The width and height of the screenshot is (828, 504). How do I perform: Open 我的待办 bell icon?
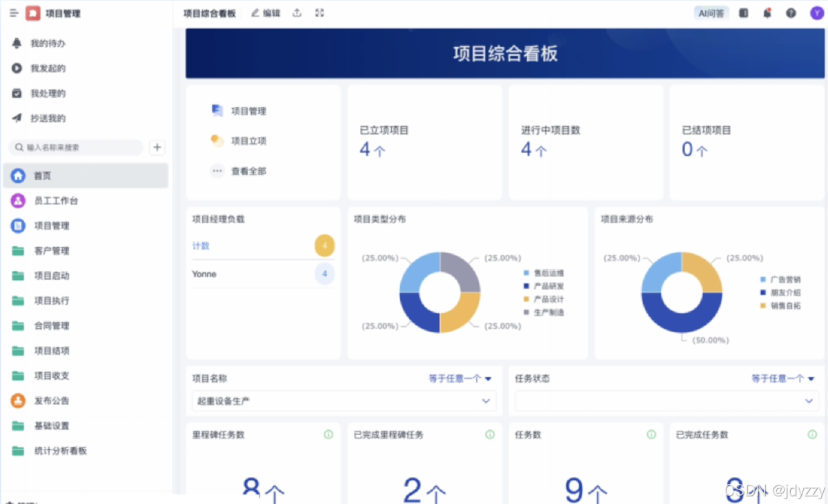[17, 43]
